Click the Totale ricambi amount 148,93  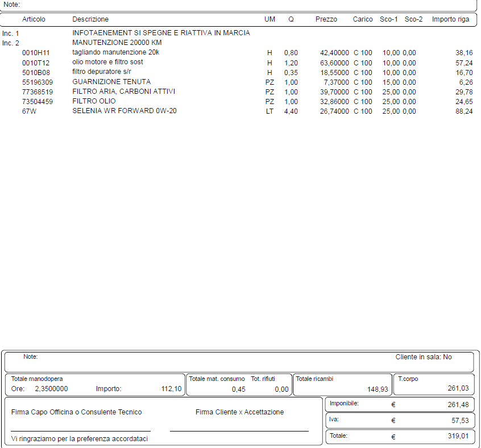[378, 389]
